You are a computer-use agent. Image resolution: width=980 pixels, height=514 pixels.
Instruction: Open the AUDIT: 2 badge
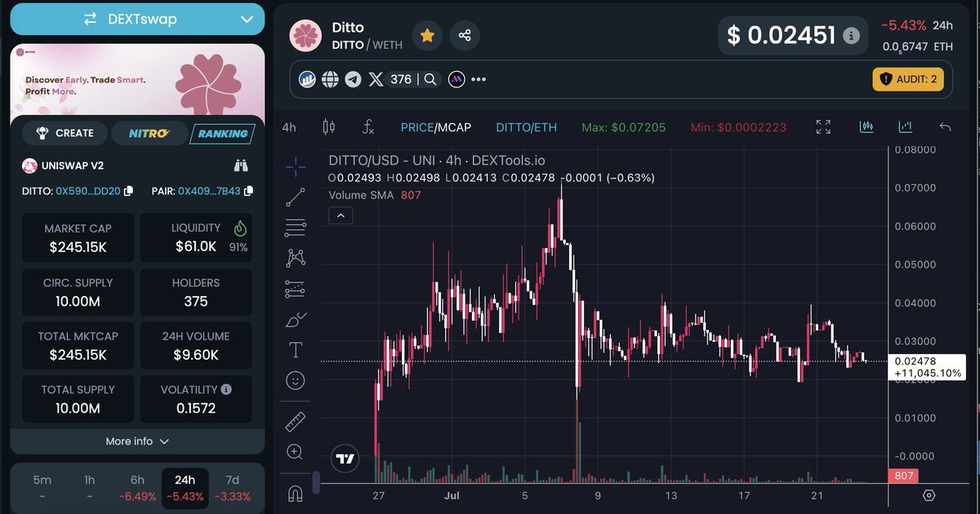(x=909, y=79)
